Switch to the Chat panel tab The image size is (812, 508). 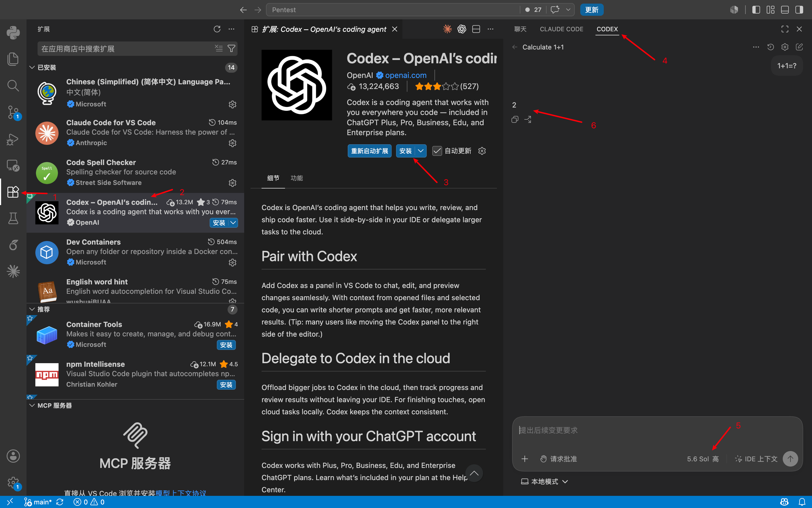click(x=520, y=29)
